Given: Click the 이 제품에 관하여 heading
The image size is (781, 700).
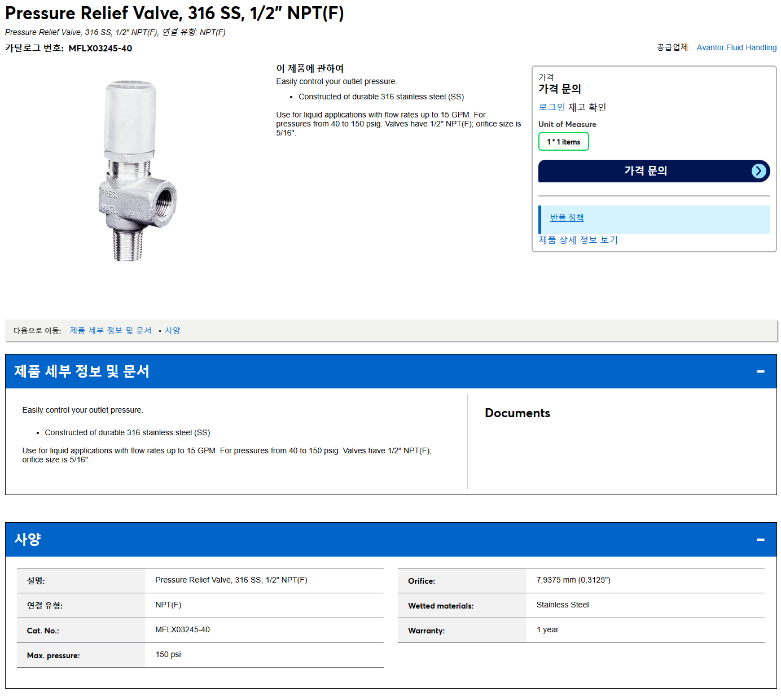Looking at the screenshot, I should (x=310, y=68).
